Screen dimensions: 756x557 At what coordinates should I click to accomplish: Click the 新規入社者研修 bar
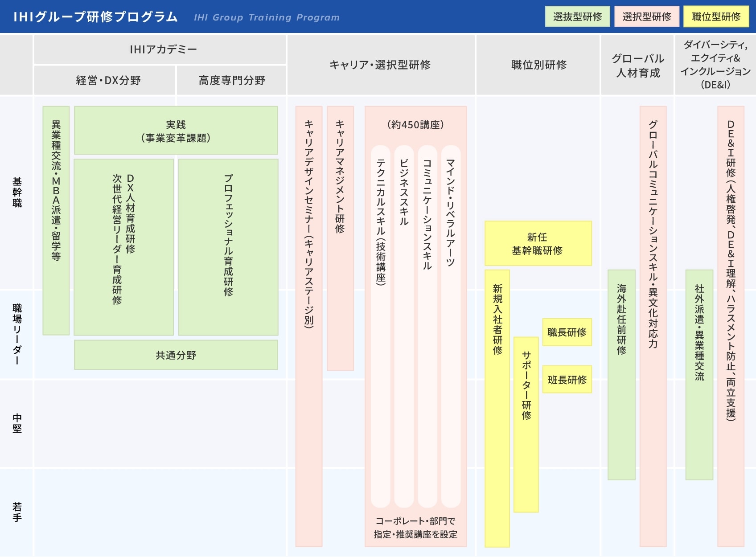pos(497,408)
